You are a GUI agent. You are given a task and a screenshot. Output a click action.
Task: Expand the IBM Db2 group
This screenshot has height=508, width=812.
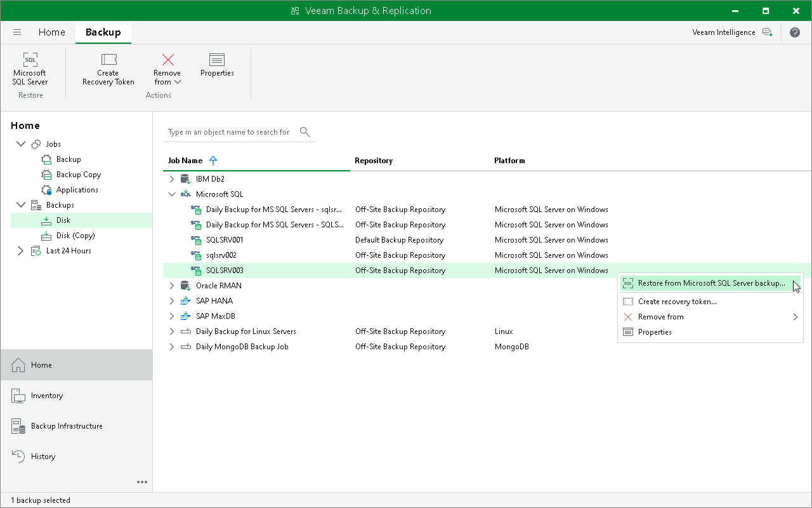coord(172,179)
